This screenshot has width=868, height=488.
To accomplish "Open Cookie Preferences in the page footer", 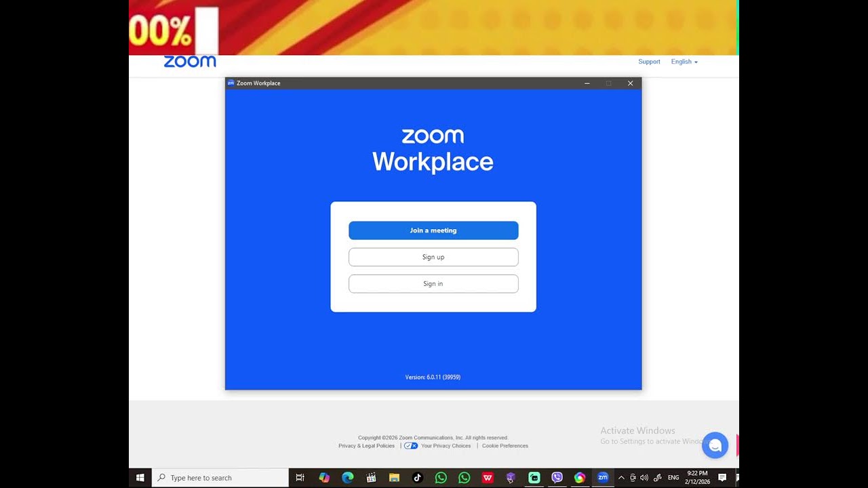I will [505, 446].
